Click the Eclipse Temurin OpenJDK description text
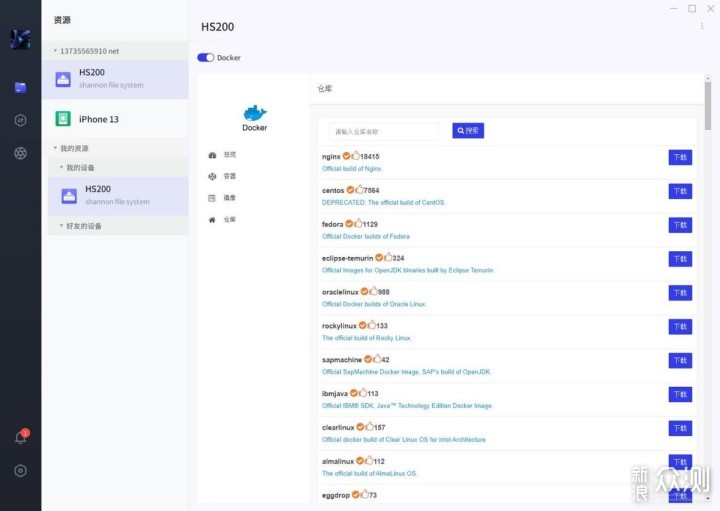 click(x=408, y=270)
